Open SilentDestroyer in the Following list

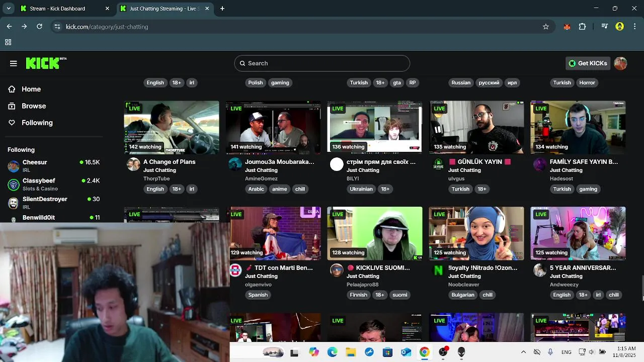pyautogui.click(x=54, y=203)
